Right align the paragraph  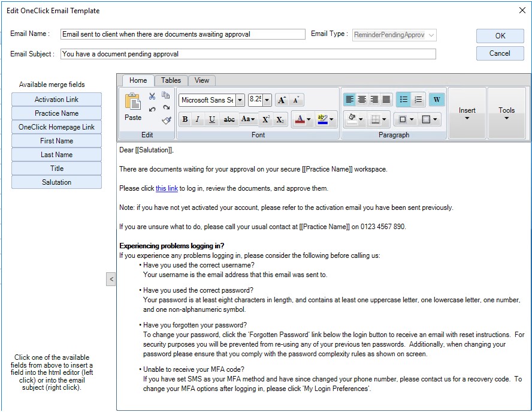(x=374, y=100)
